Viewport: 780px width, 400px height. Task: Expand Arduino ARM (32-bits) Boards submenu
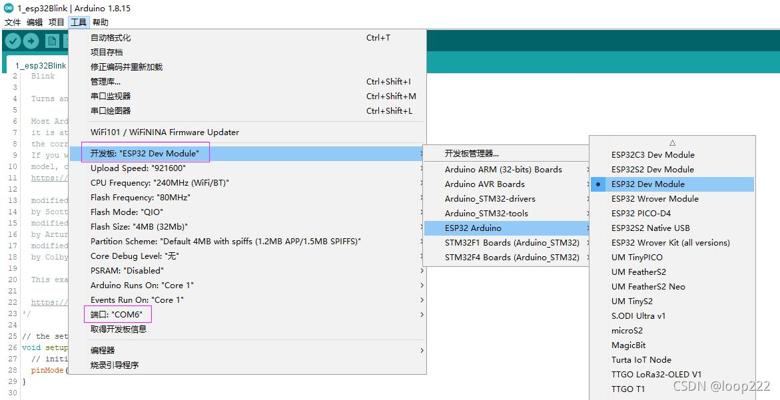point(506,169)
